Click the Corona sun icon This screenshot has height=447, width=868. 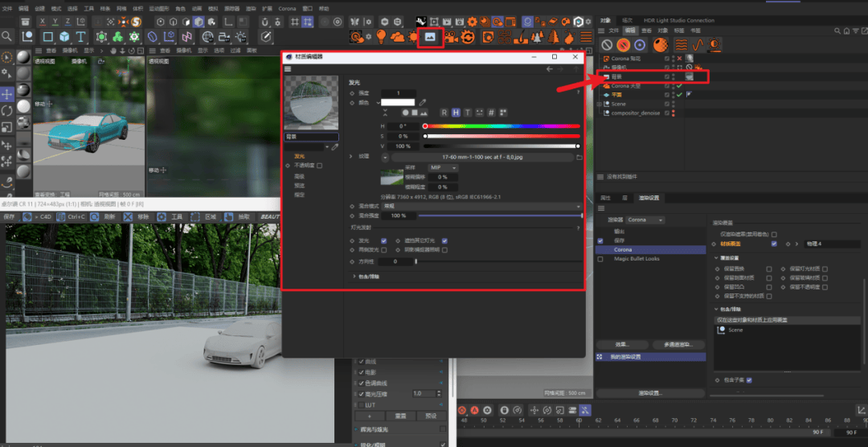[x=413, y=37]
